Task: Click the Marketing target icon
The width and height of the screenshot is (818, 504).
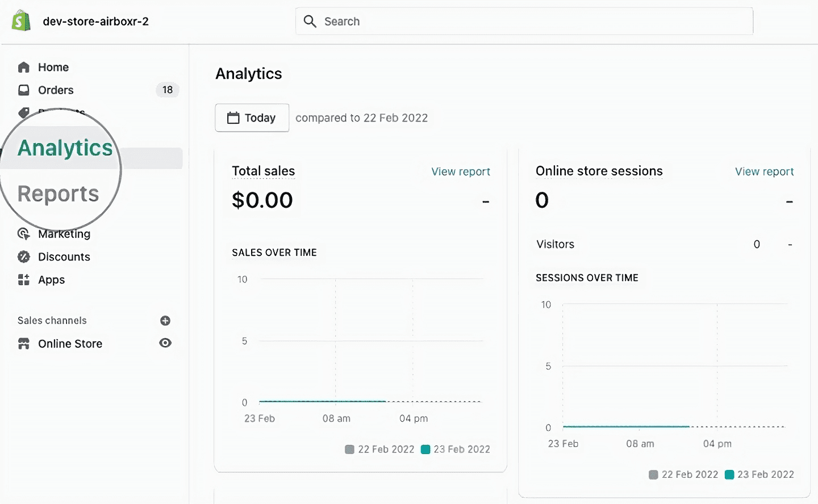Action: point(24,234)
